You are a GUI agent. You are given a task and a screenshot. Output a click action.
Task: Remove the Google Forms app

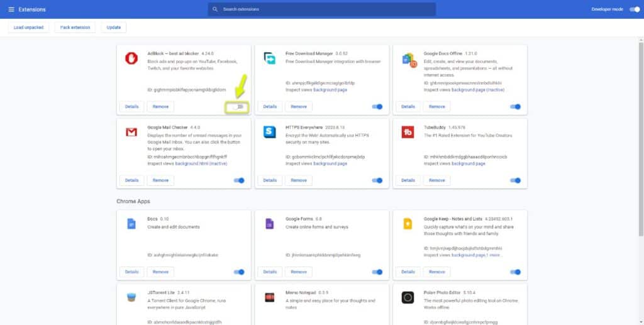click(x=299, y=272)
